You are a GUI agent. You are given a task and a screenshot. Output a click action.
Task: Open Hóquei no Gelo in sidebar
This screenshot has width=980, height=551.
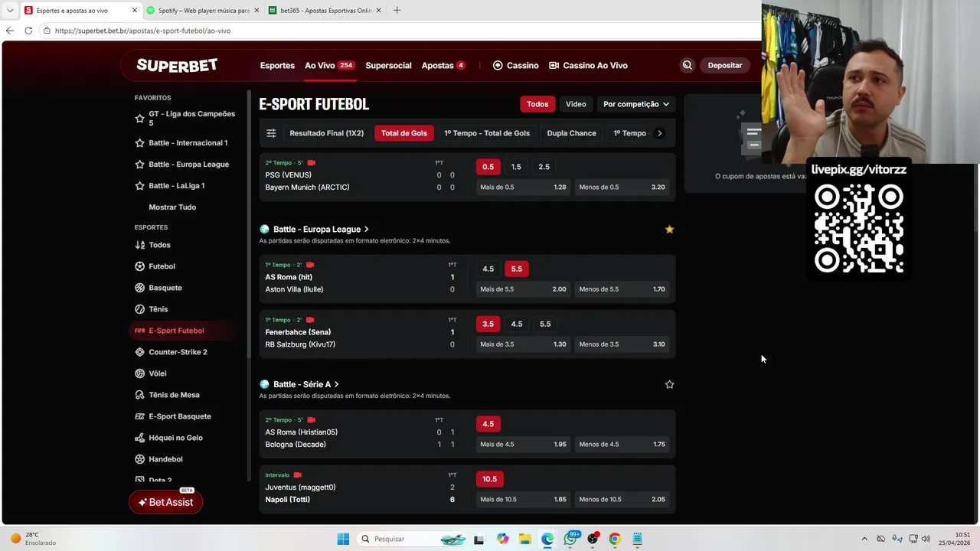168,438
